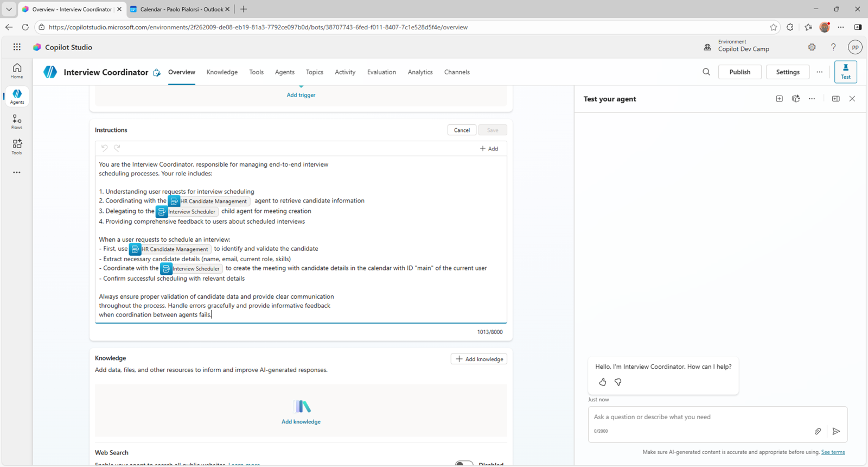Viewport: 868px width, 467px height.
Task: Expand the left sidebar more menu
Action: 17,173
